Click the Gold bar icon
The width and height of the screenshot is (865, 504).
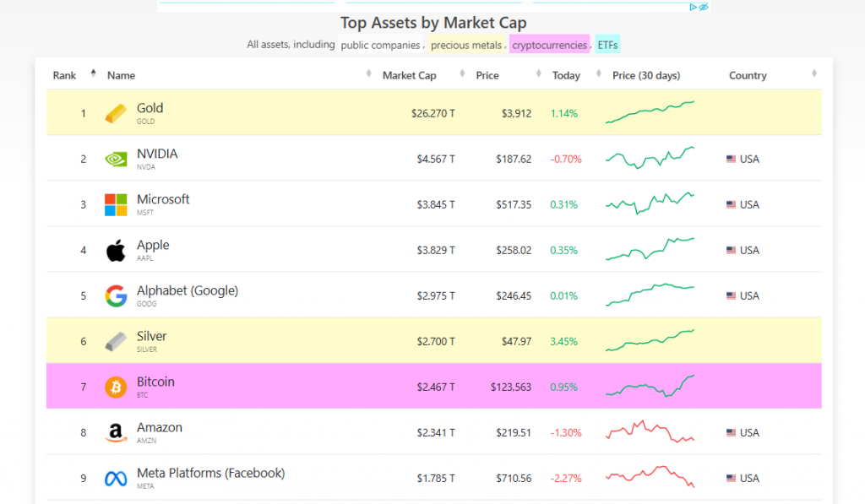(116, 113)
